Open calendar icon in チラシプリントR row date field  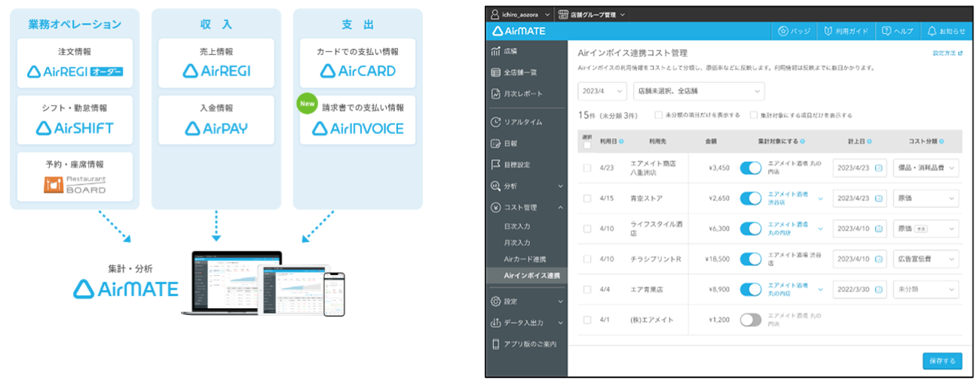pos(879,258)
